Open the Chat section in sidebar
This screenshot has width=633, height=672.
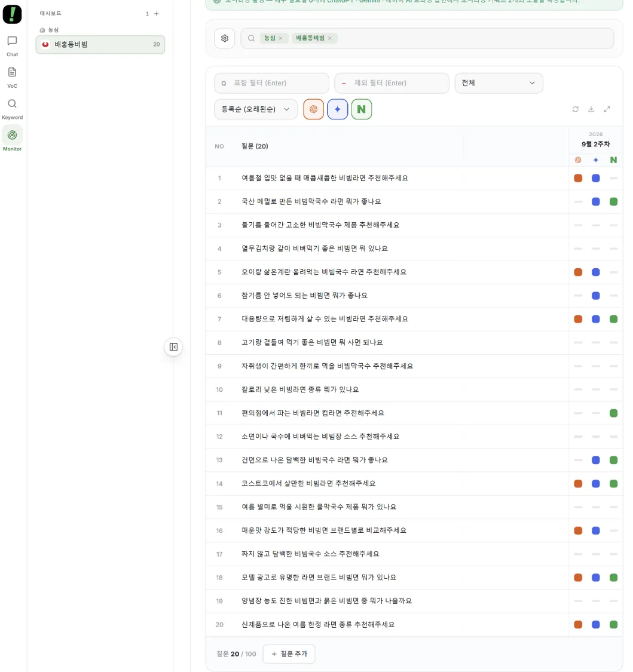click(x=12, y=46)
